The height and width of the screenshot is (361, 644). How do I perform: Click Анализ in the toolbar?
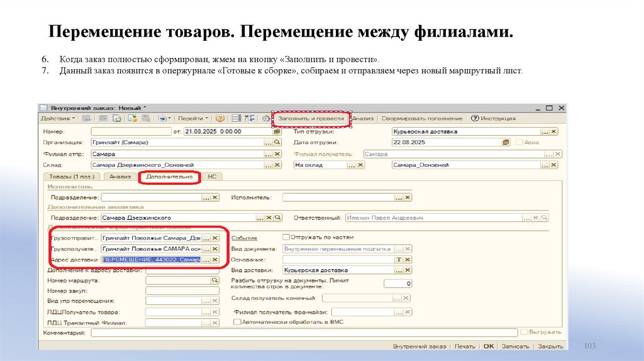tap(363, 118)
